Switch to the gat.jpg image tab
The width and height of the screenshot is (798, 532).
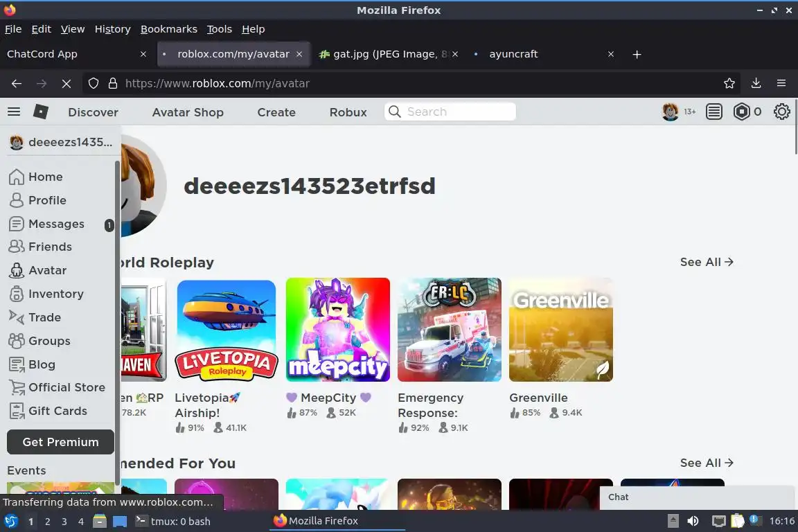[389, 54]
